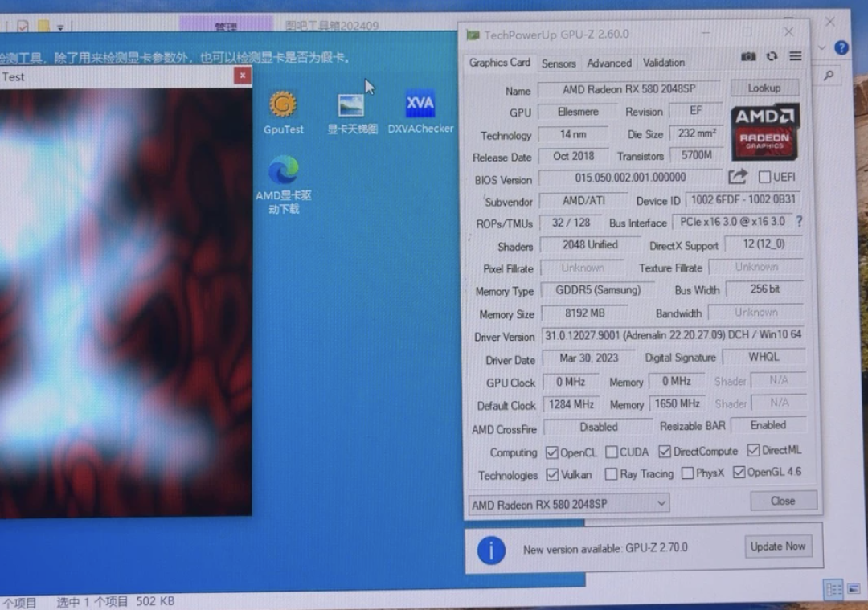Screen dimensions: 868x610
Task: Open the DXVAChecker icon
Action: pyautogui.click(x=420, y=113)
